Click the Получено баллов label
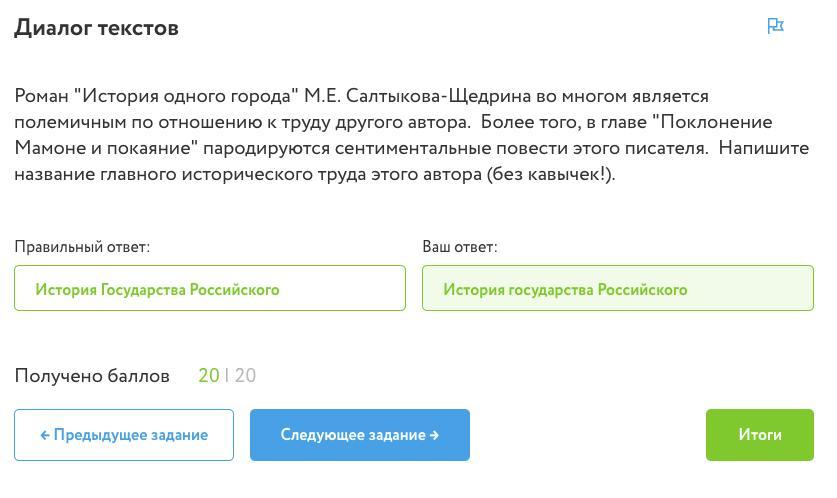 click(x=92, y=376)
